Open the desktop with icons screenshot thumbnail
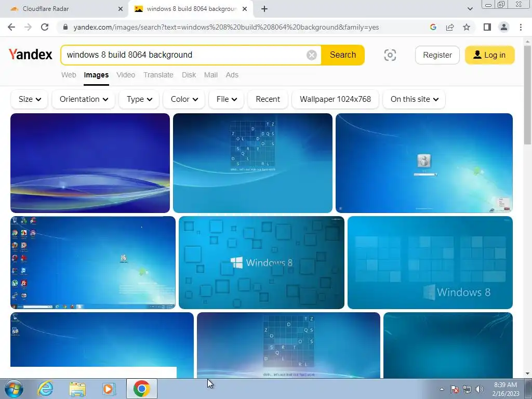The image size is (532, 399). pos(92,262)
